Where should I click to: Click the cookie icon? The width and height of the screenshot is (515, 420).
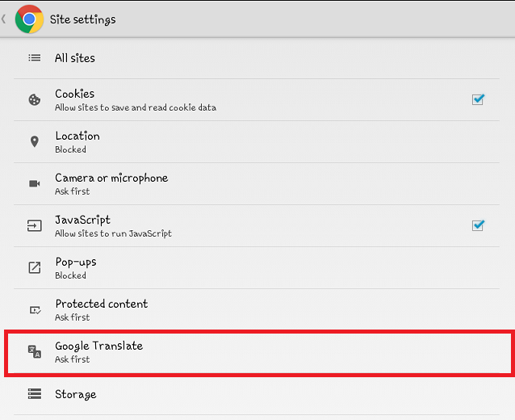[35, 100]
